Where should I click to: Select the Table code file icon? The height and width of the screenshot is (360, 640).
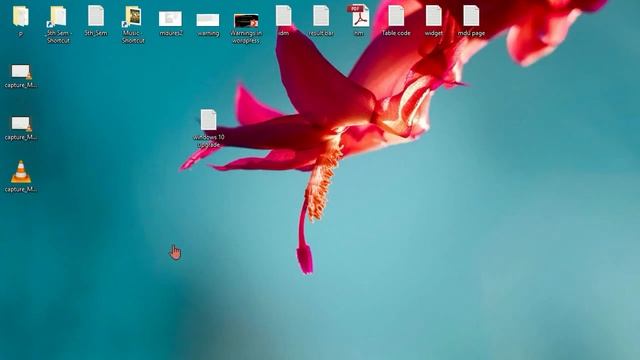396,16
